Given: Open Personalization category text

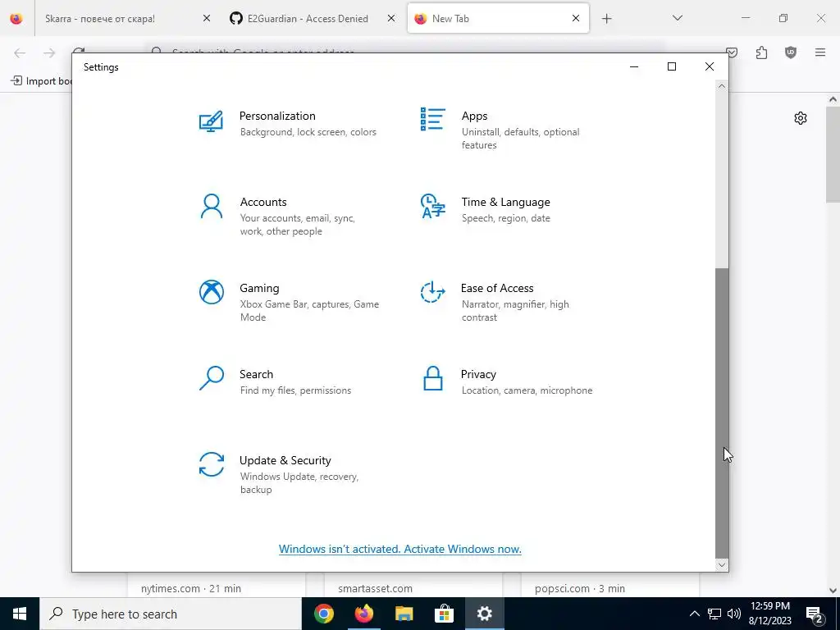Looking at the screenshot, I should click(277, 116).
